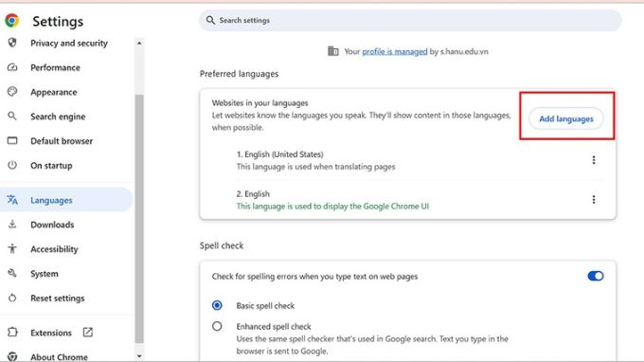Screen dimensions: 644x362
Task: Click the Add languages button
Action: point(566,118)
